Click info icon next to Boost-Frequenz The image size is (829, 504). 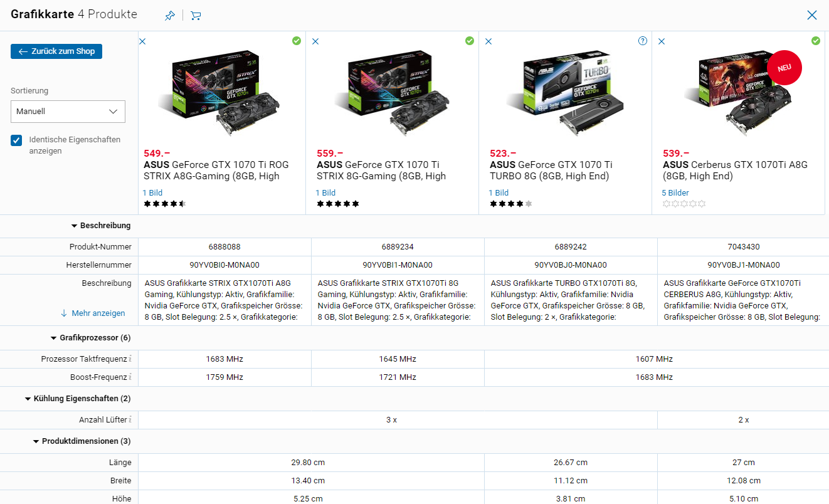click(x=130, y=377)
